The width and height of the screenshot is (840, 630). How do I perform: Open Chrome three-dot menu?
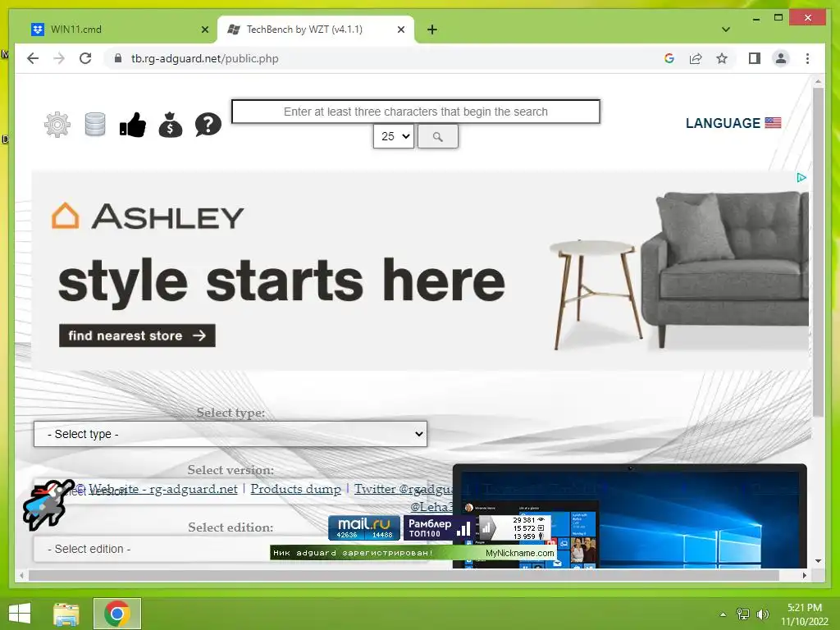click(807, 58)
